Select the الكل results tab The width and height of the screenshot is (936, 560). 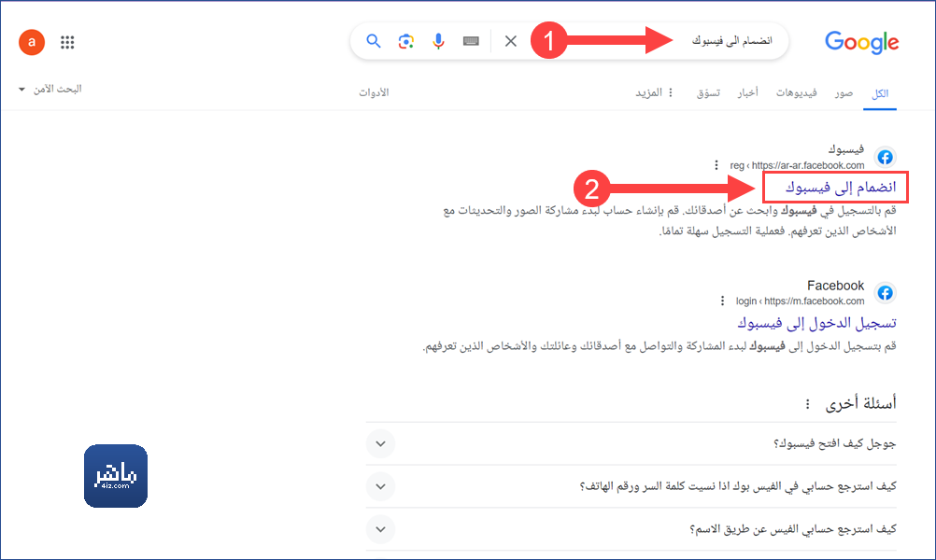click(880, 93)
